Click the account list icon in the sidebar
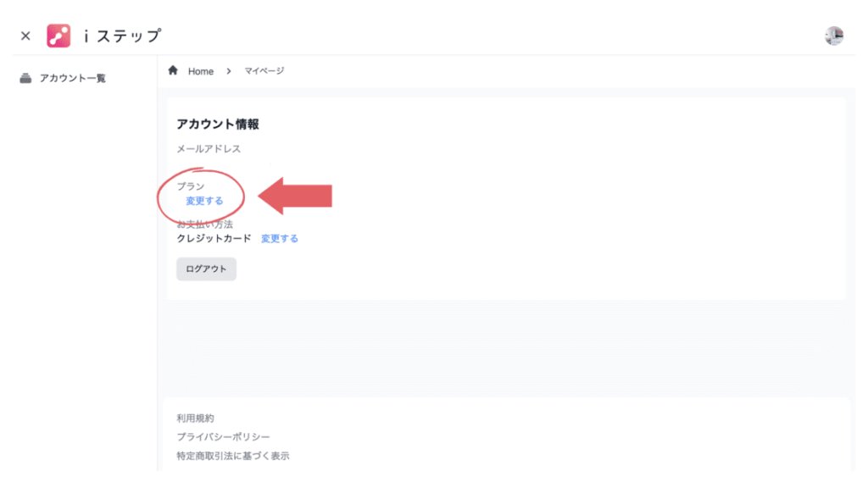This screenshot has width=868, height=488. [x=25, y=78]
